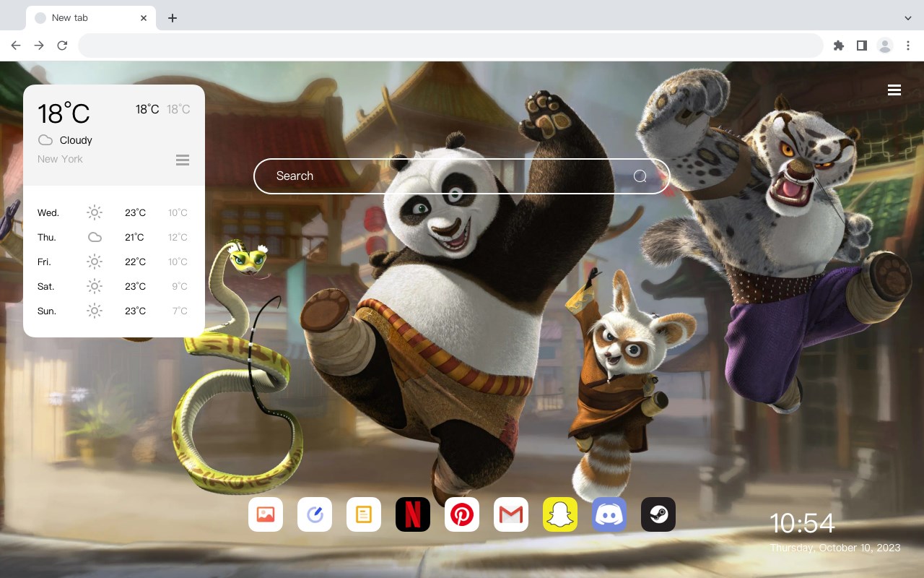Open the Discord shortcut
Image resolution: width=924 pixels, height=578 pixels.
pyautogui.click(x=609, y=514)
